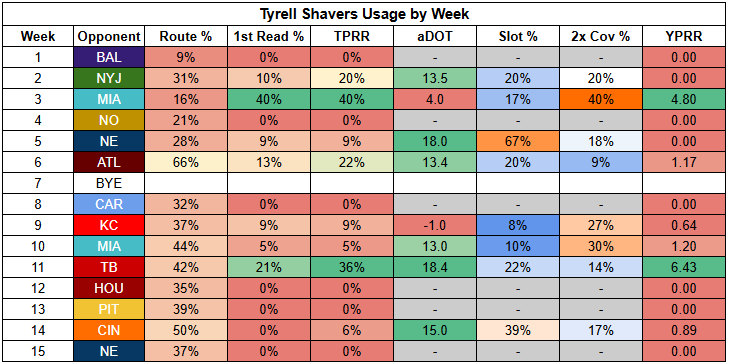
Task: Click the 1st Read % header
Action: click(x=269, y=36)
